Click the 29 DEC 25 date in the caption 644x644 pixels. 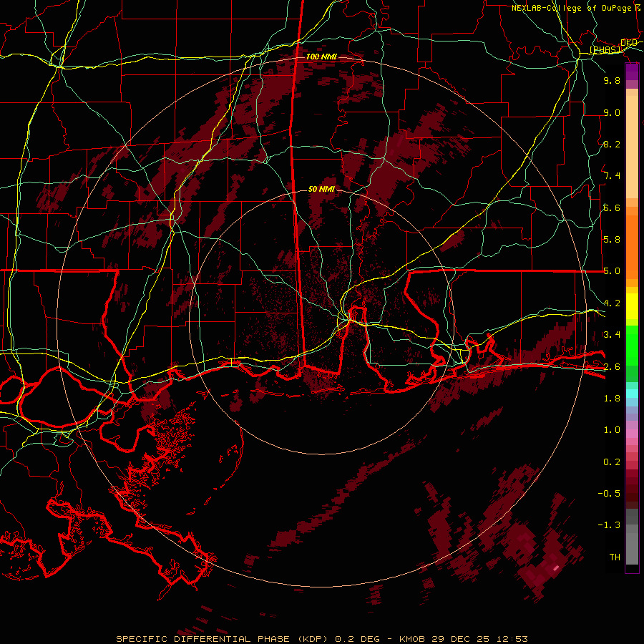(459, 639)
